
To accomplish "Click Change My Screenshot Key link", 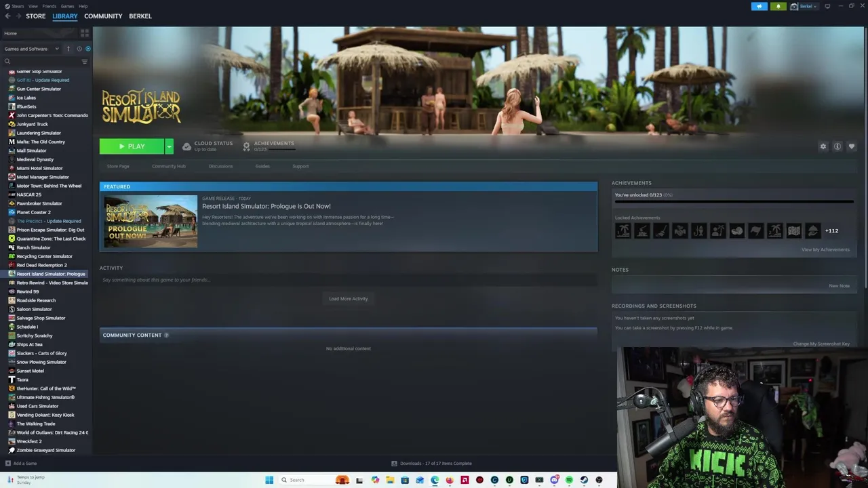I will (x=821, y=344).
